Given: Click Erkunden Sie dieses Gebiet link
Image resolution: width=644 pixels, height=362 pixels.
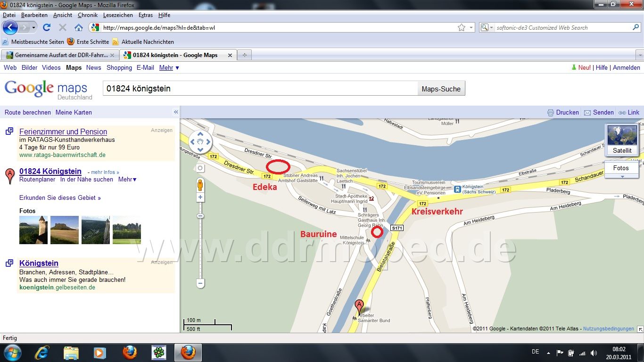Looking at the screenshot, I should [60, 197].
